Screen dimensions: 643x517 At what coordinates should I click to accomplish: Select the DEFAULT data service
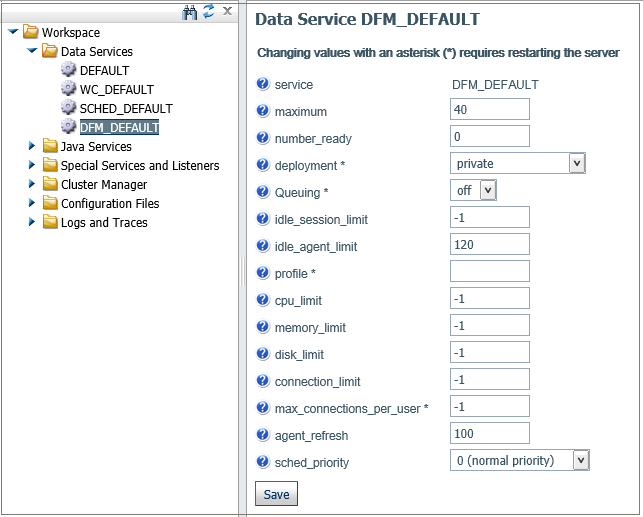point(104,71)
